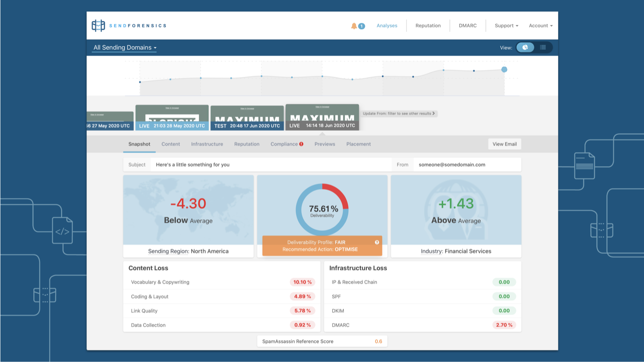Screen dimensions: 644x362
Task: Open the notifications bell icon
Action: click(x=353, y=25)
